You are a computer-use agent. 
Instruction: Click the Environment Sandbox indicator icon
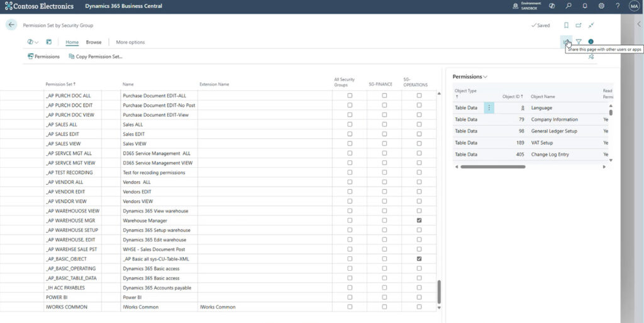tap(516, 6)
